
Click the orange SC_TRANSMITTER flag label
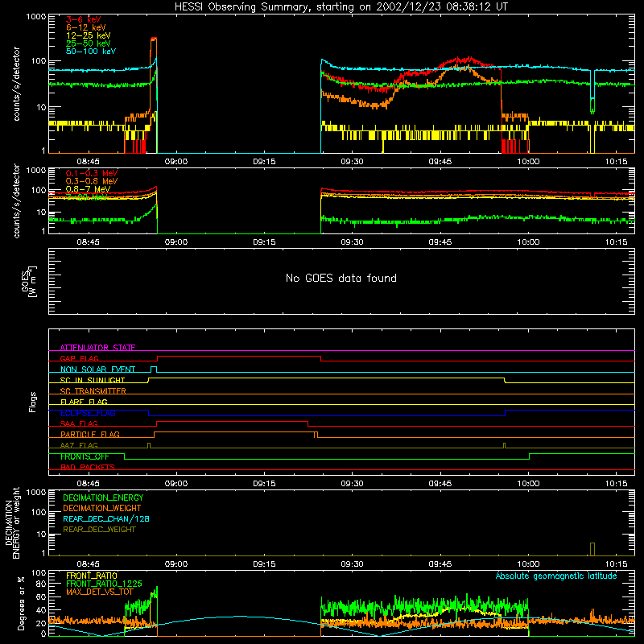pos(93,391)
